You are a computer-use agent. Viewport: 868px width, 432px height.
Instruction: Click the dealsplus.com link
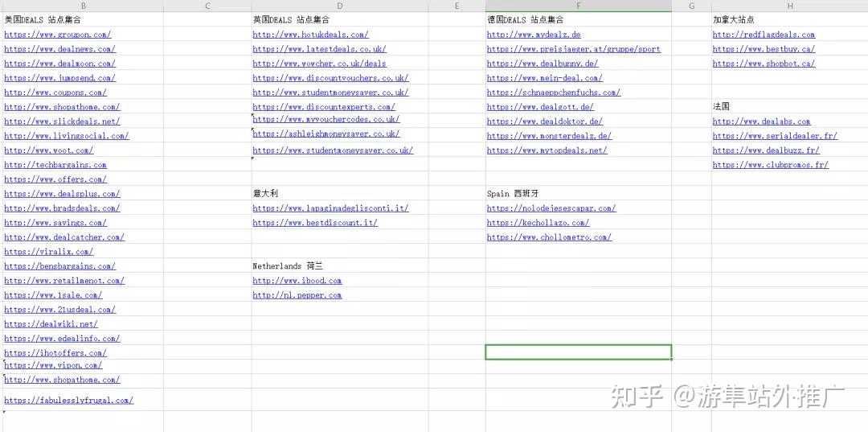(x=62, y=194)
